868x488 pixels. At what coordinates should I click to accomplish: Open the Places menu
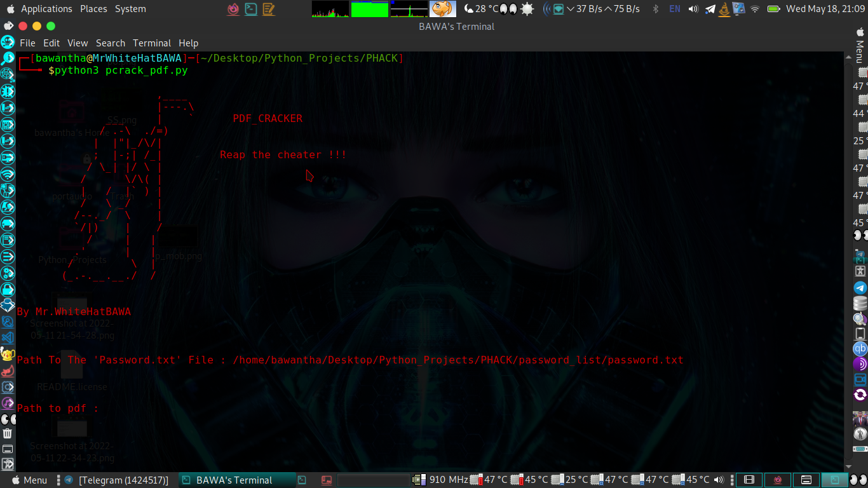[x=93, y=9]
